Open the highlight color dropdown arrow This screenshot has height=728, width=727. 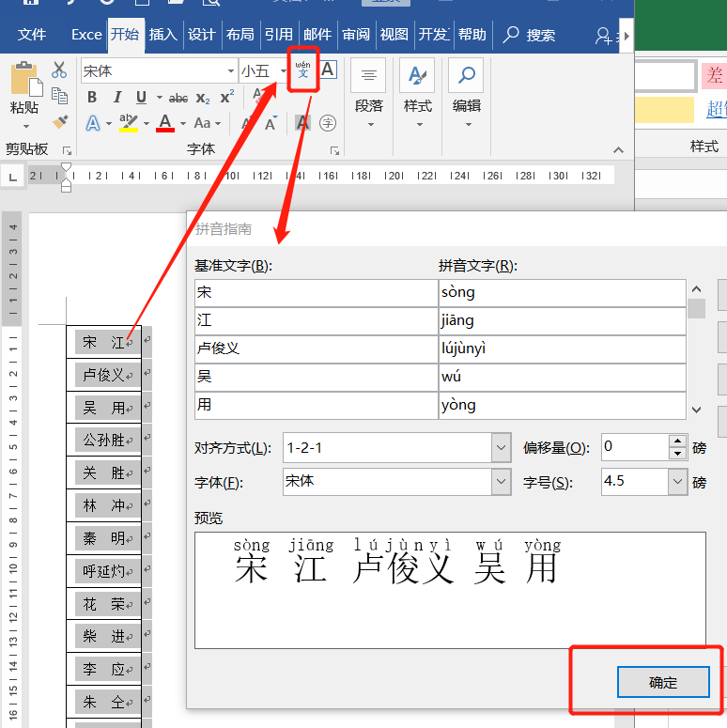[x=147, y=123]
